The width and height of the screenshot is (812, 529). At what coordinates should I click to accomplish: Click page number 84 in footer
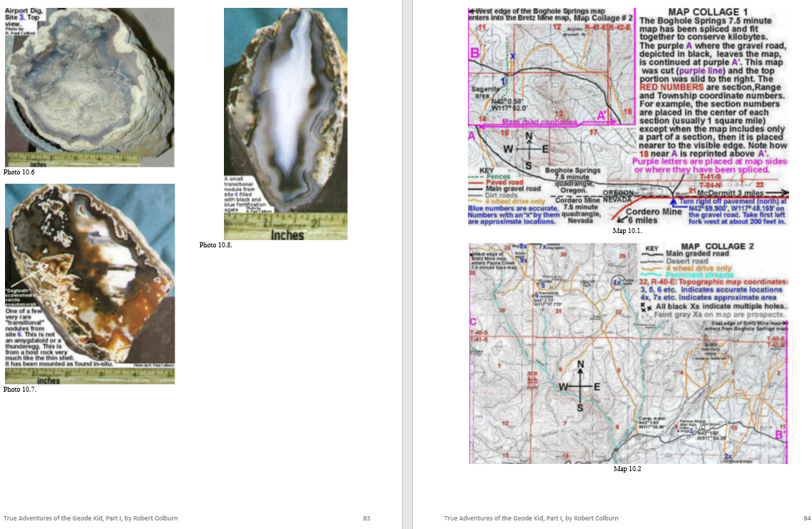click(807, 518)
